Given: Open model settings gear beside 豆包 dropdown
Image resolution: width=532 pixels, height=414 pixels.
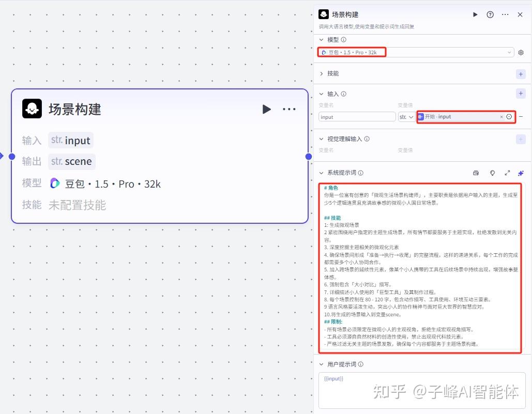Looking at the screenshot, I should 521,53.
